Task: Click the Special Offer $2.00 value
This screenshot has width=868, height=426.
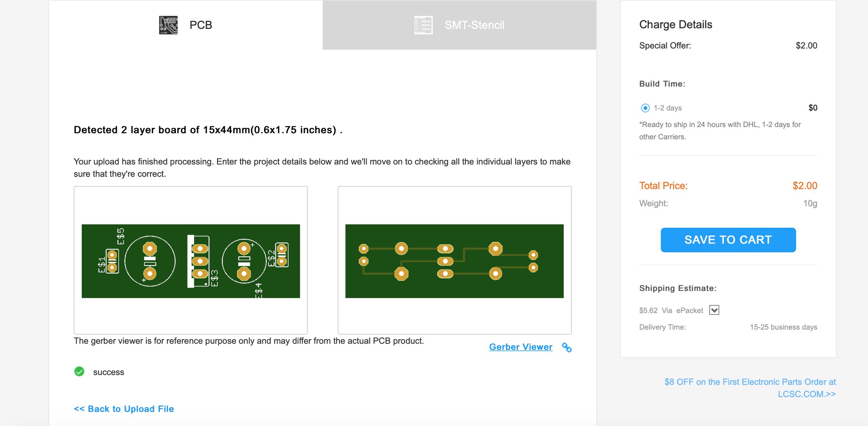Action: (x=806, y=46)
